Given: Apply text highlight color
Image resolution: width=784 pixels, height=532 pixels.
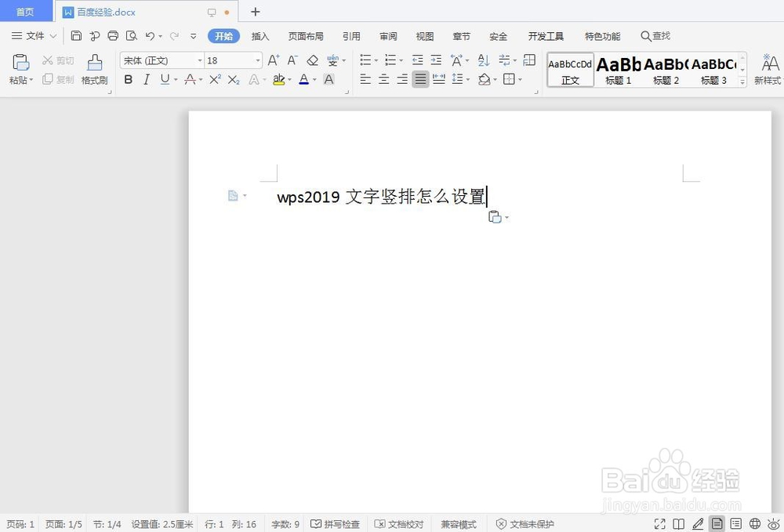Looking at the screenshot, I should (279, 79).
